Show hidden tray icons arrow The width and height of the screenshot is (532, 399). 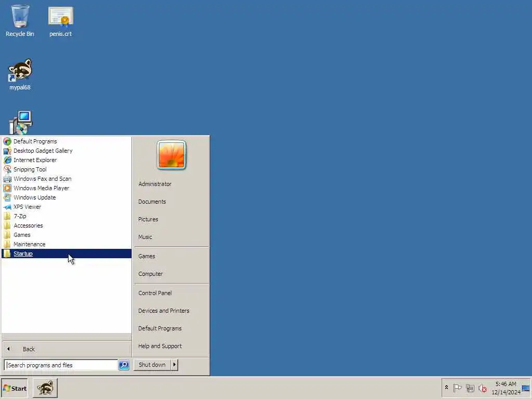pyautogui.click(x=446, y=388)
